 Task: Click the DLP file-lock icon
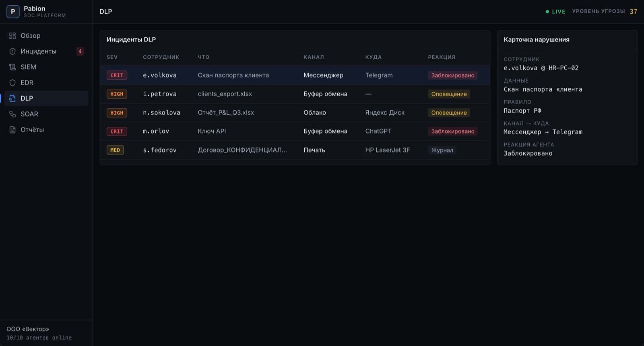click(x=12, y=99)
